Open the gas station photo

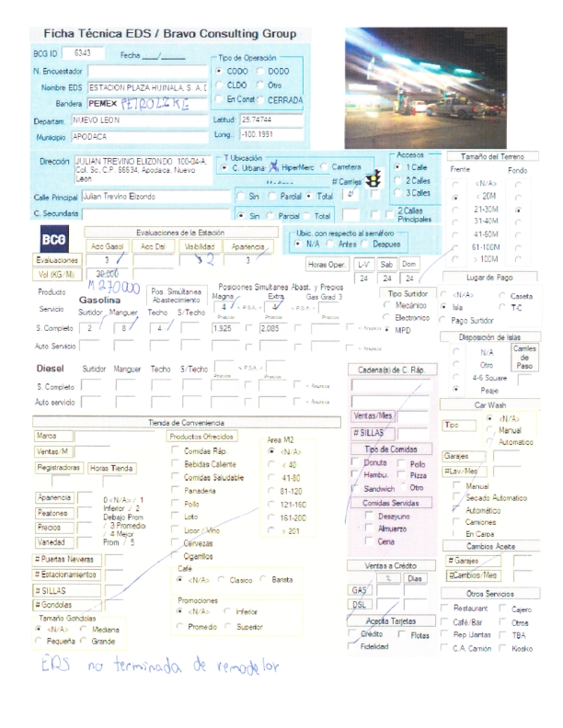pyautogui.click(x=426, y=87)
